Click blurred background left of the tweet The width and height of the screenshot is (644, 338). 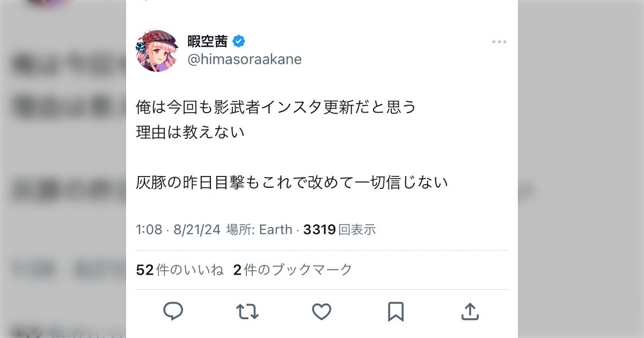tap(63, 169)
